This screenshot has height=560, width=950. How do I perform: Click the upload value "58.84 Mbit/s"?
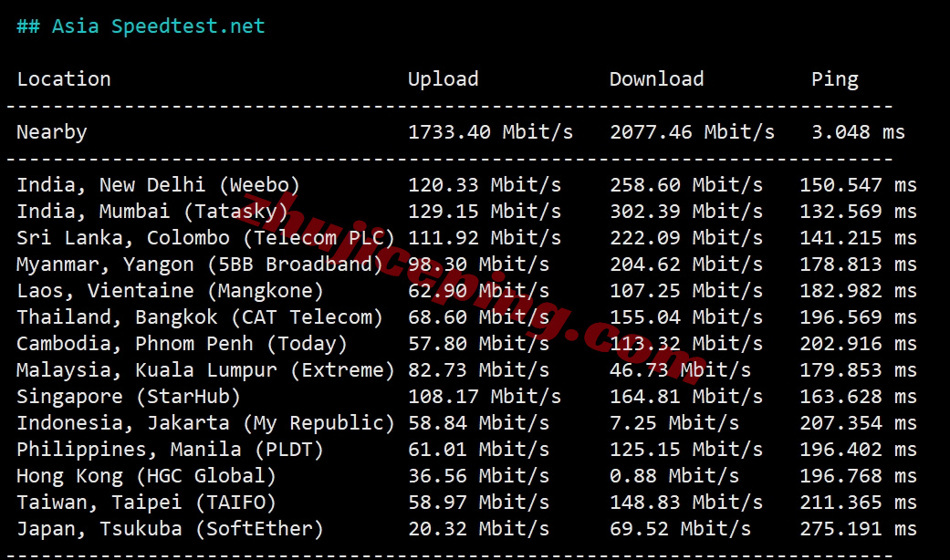[x=478, y=422]
